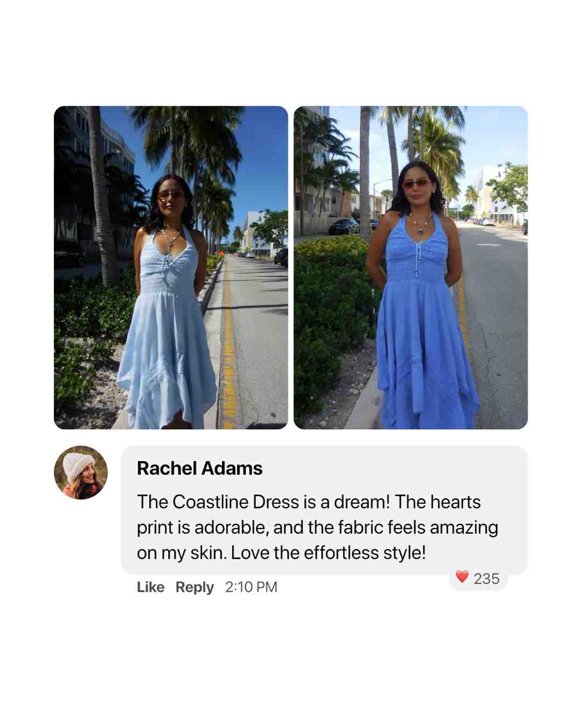Open the left light blue dress photo

171,267
